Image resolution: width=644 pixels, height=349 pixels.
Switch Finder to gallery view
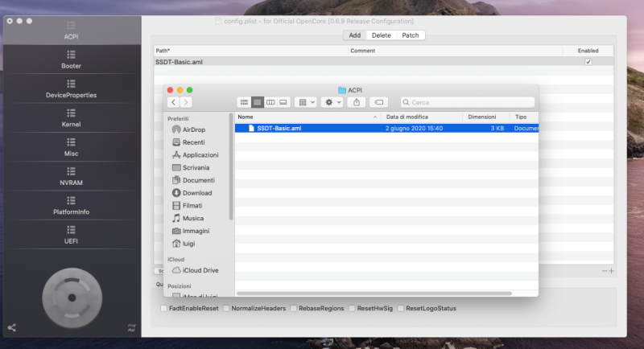[283, 102]
